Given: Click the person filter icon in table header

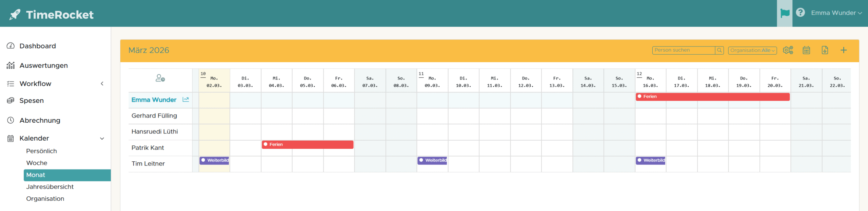Looking at the screenshot, I should pos(160,78).
